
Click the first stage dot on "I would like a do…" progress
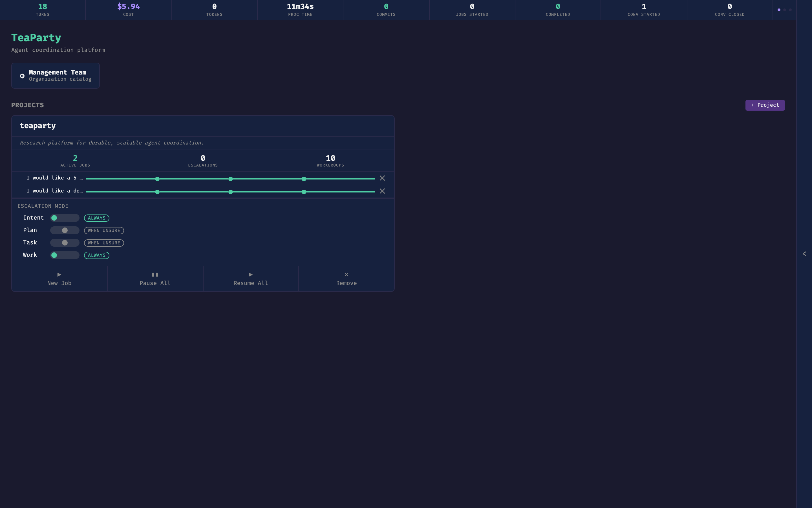point(157,192)
